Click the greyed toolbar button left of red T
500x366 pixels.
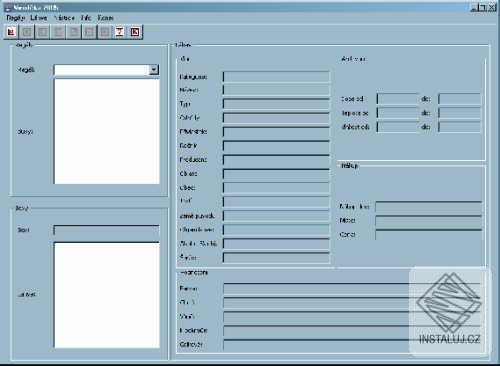click(x=104, y=32)
